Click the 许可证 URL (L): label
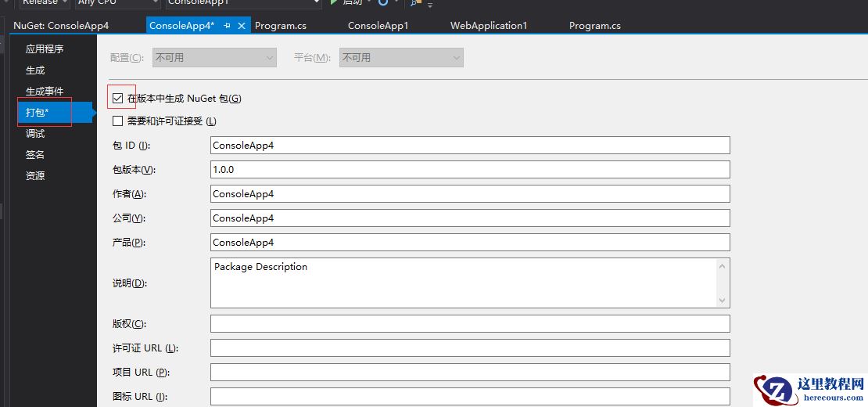The width and height of the screenshot is (868, 407). pyautogui.click(x=145, y=348)
